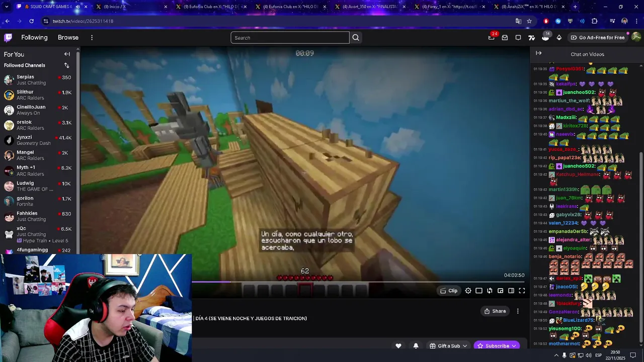644x362 pixels.
Task: Open Ludwig channel in sidebar
Action: pyautogui.click(x=38, y=186)
